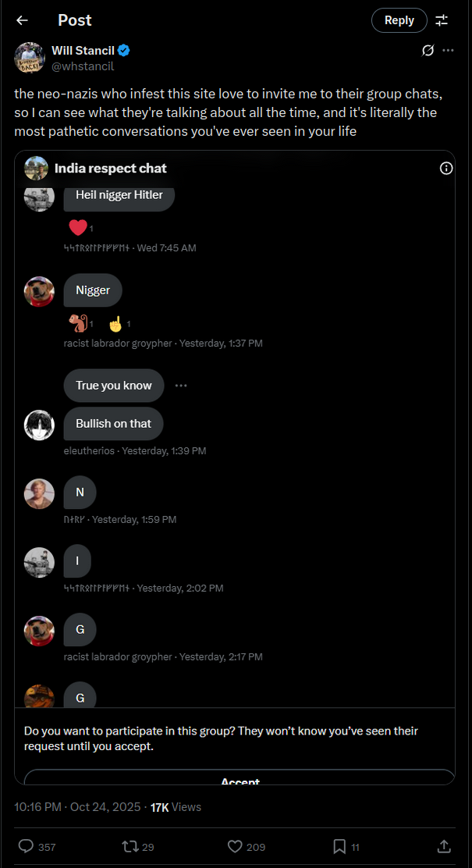Click the Grok slash-circle icon
This screenshot has width=472, height=868.
click(x=428, y=51)
